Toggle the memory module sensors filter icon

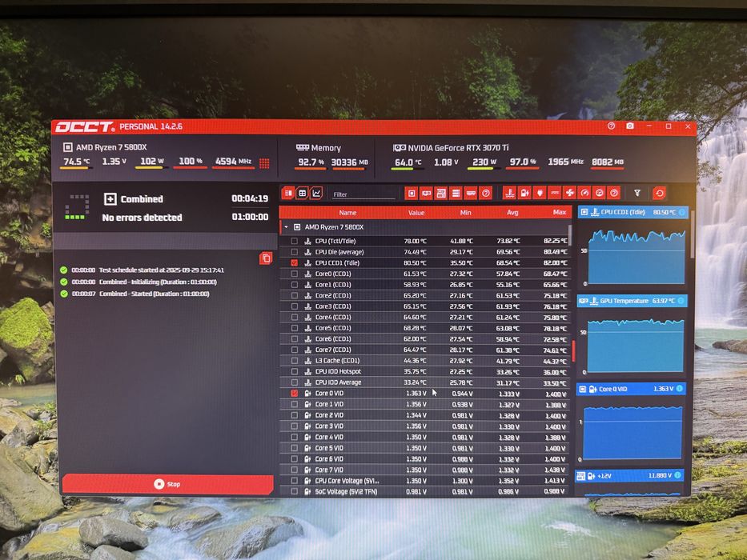471,194
